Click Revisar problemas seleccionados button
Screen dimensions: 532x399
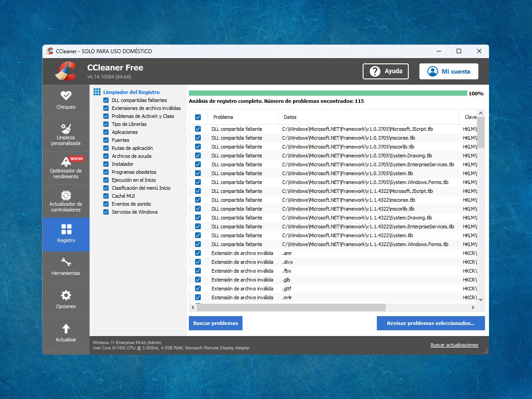coord(430,323)
